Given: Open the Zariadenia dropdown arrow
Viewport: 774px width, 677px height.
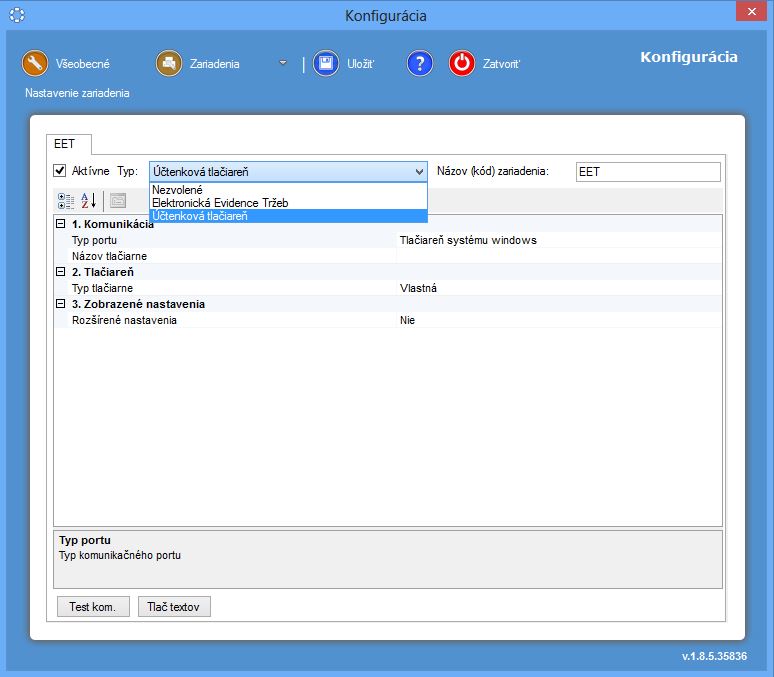Looking at the screenshot, I should [283, 63].
